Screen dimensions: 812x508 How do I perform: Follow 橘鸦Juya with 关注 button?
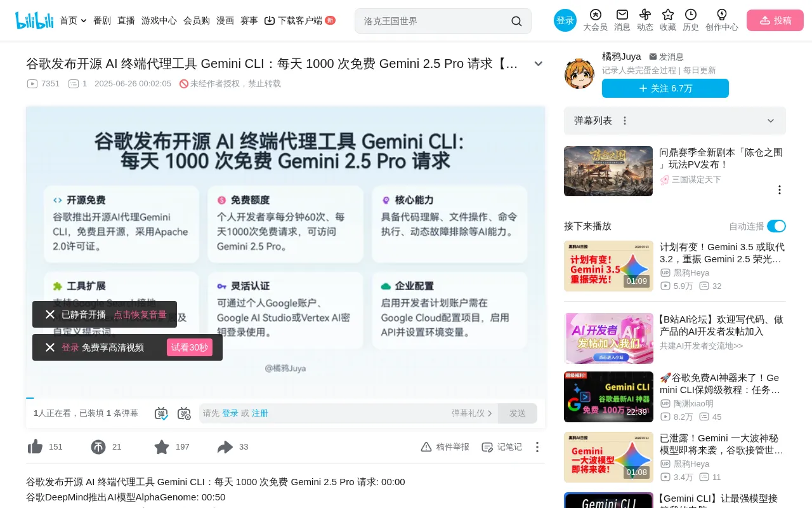[x=665, y=88]
